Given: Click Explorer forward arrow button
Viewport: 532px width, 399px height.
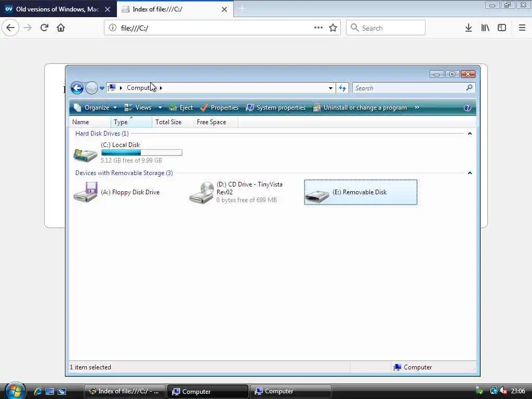Looking at the screenshot, I should coord(91,88).
